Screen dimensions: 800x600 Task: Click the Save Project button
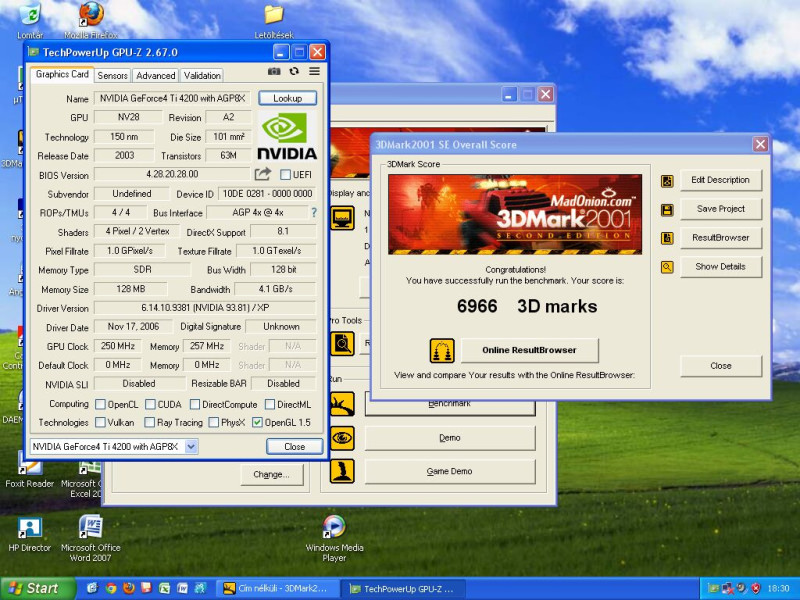point(720,209)
